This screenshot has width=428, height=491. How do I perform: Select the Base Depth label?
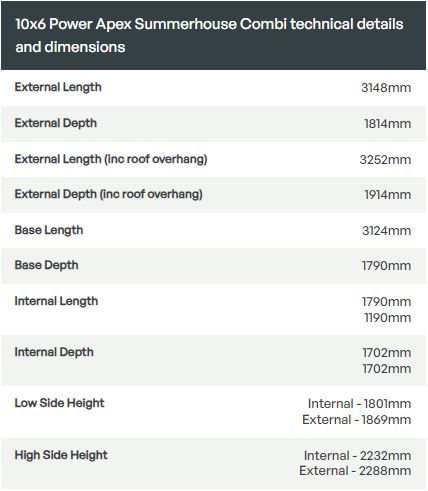point(47,265)
